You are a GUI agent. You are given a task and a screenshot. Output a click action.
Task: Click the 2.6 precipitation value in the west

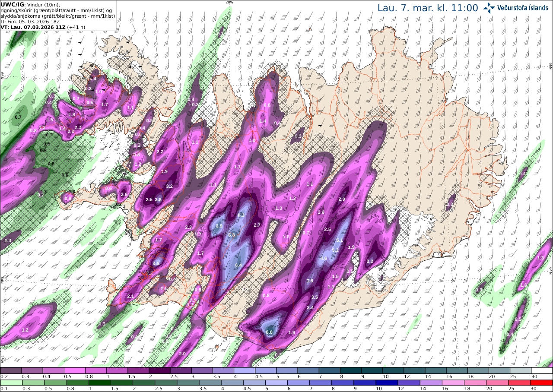[x=124, y=195]
